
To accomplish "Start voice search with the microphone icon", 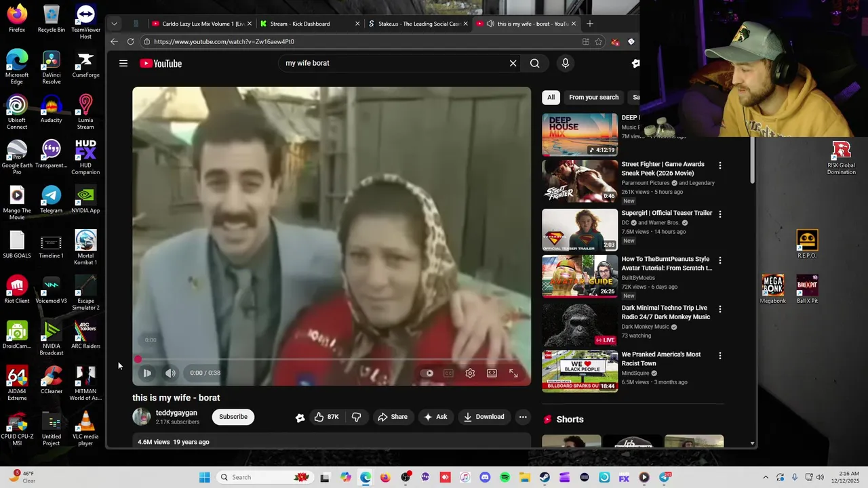I will pyautogui.click(x=566, y=63).
